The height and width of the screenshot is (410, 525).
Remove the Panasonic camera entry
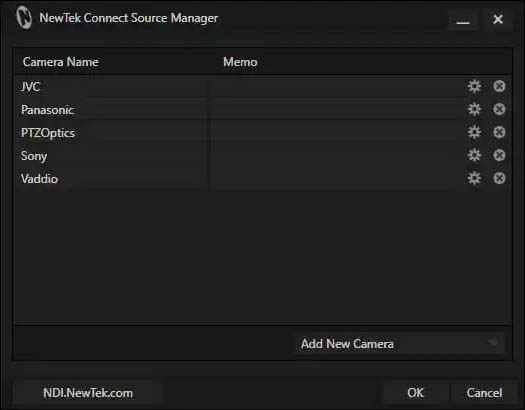(499, 109)
